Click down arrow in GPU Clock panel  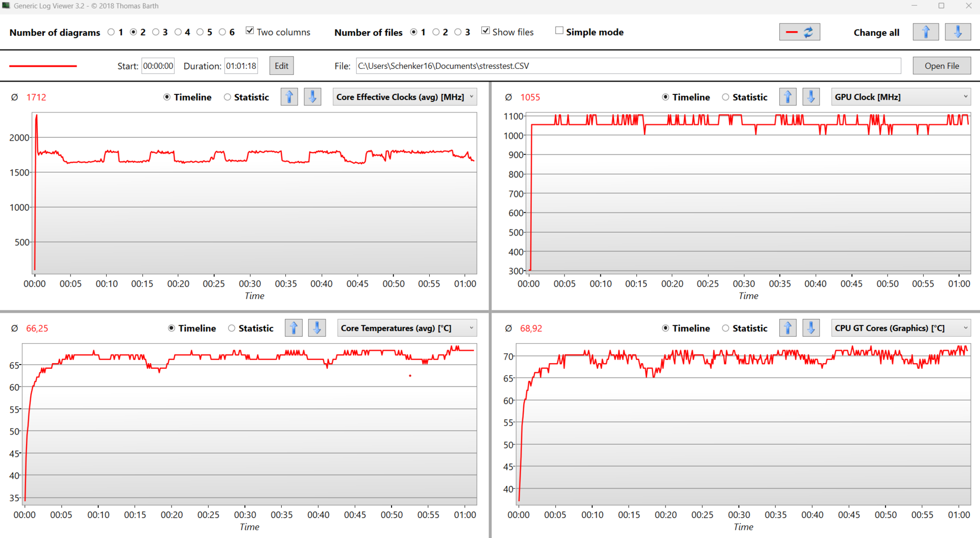tap(811, 97)
